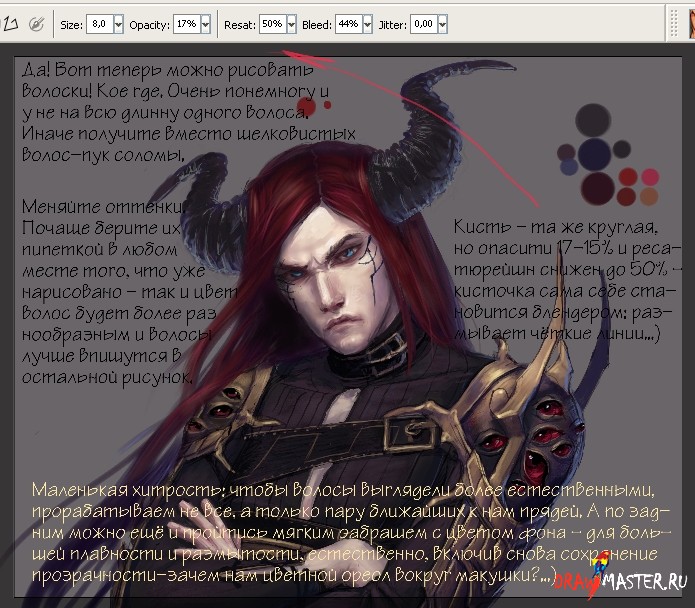Pick the top dark gray palette dab
The width and height of the screenshot is (695, 608).
click(x=593, y=120)
